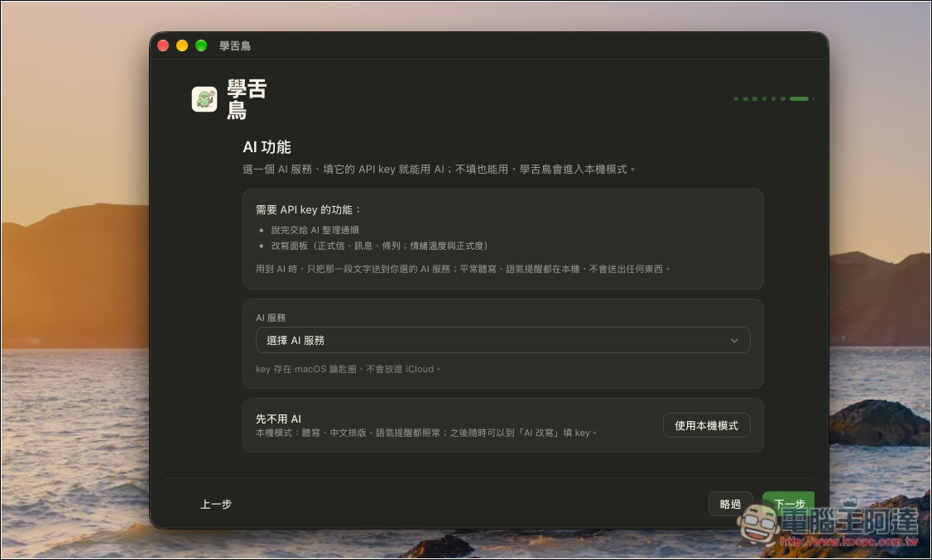Click the 學舌鳥 window title text
The width and height of the screenshot is (932, 560).
click(x=235, y=45)
